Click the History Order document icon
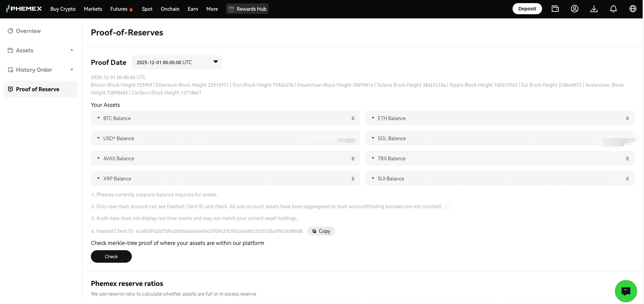Viewport: 644px width, 304px height. [x=10, y=70]
